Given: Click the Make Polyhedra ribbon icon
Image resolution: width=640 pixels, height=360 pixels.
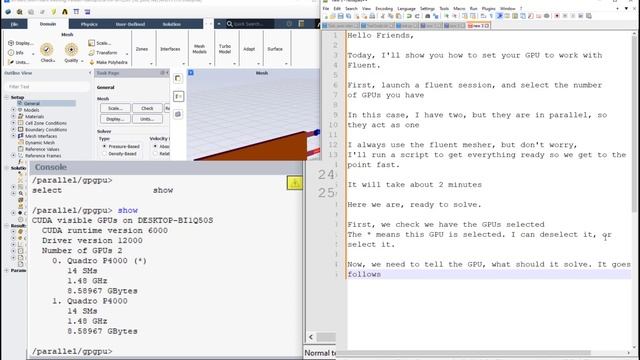Looking at the screenshot, I should point(92,62).
